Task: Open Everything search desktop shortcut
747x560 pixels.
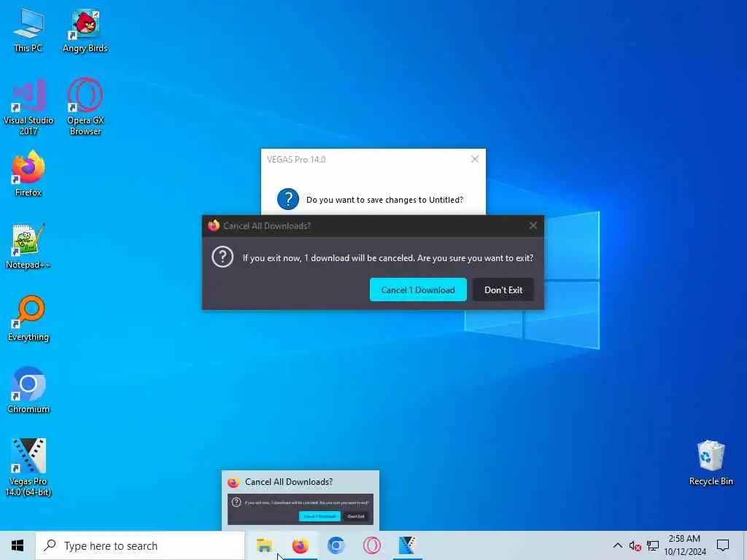Action: pyautogui.click(x=28, y=318)
